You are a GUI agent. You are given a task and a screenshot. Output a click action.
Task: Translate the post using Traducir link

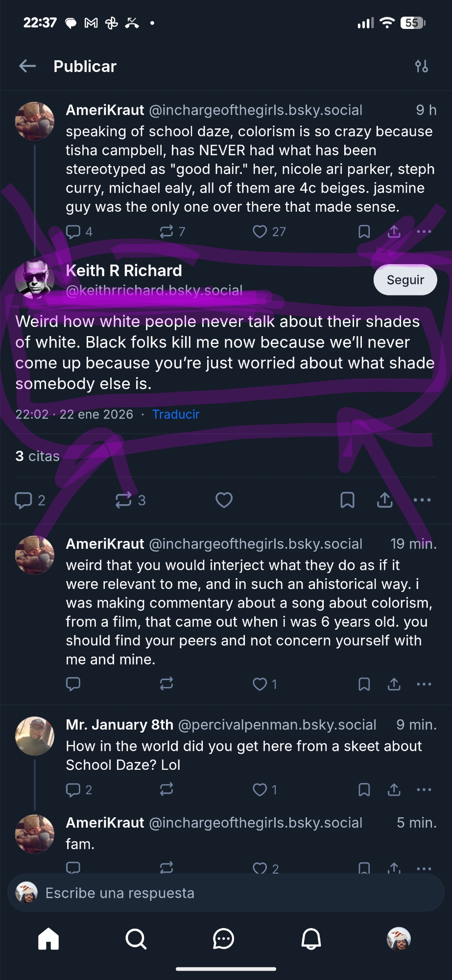pyautogui.click(x=176, y=415)
